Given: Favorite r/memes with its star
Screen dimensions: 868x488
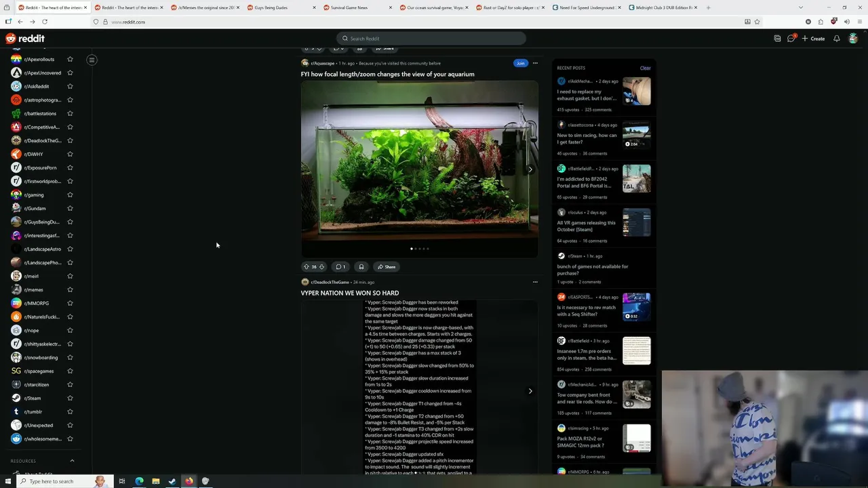Looking at the screenshot, I should 70,289.
